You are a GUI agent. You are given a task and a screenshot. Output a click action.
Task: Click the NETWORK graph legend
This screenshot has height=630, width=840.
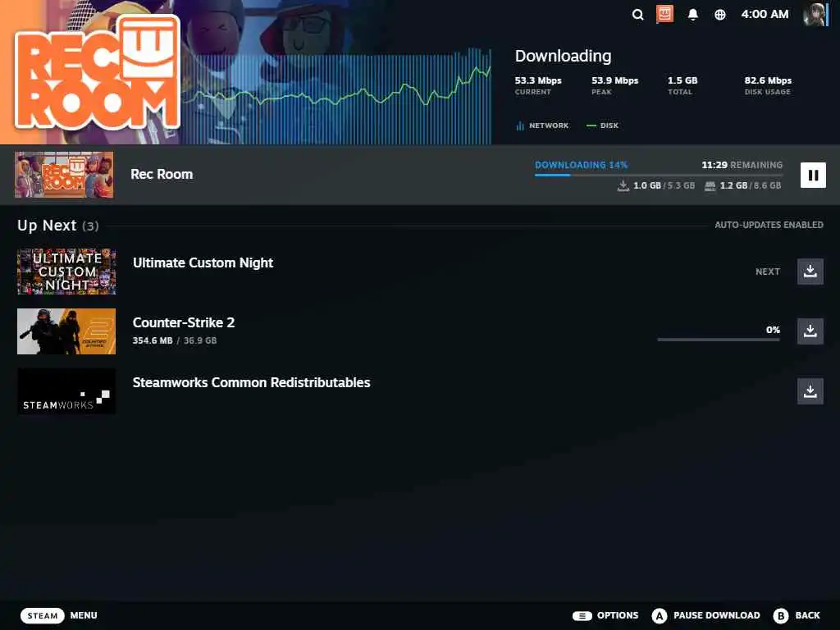[x=541, y=126]
